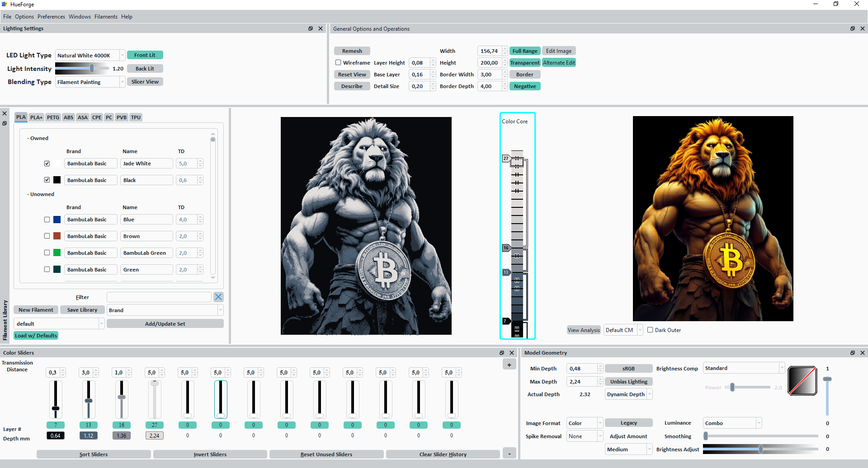Uncheck the Jade White filament checkbox
The height and width of the screenshot is (468, 868).
click(47, 164)
